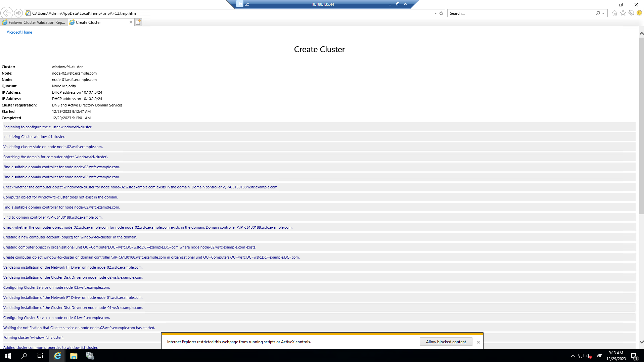Follow the Microsoft Home link
Viewport: 644px width, 362px height.
tap(19, 32)
